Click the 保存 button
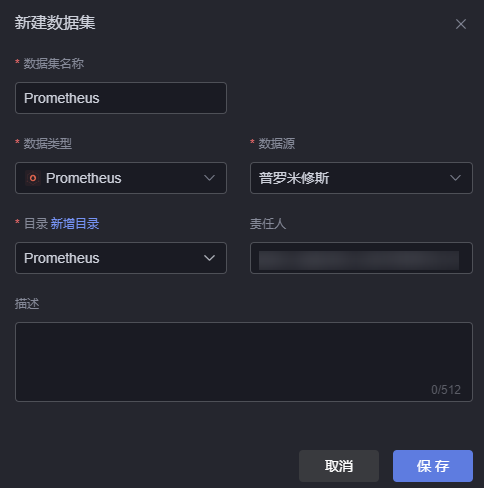 tap(433, 466)
